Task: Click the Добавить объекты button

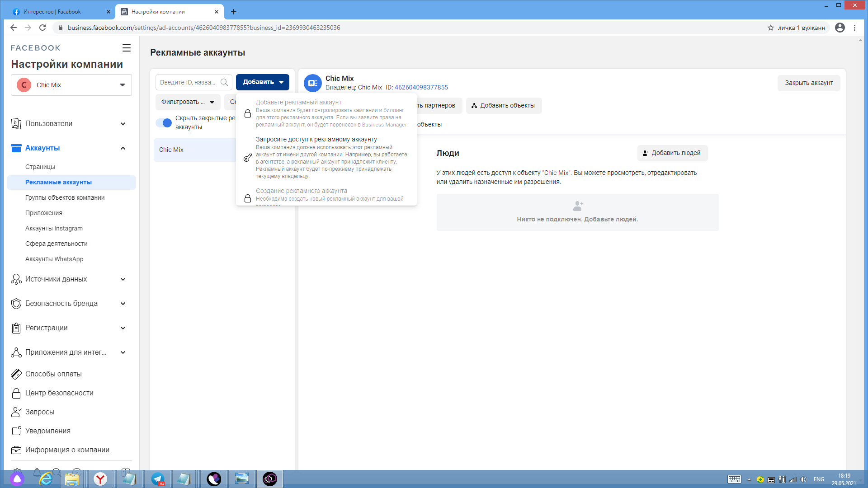Action: 504,106
